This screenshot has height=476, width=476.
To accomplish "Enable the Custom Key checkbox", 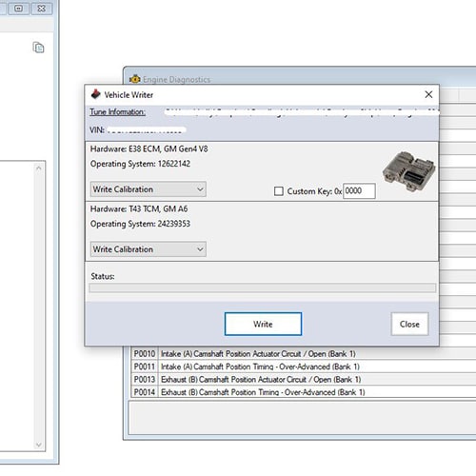I will click(x=279, y=191).
